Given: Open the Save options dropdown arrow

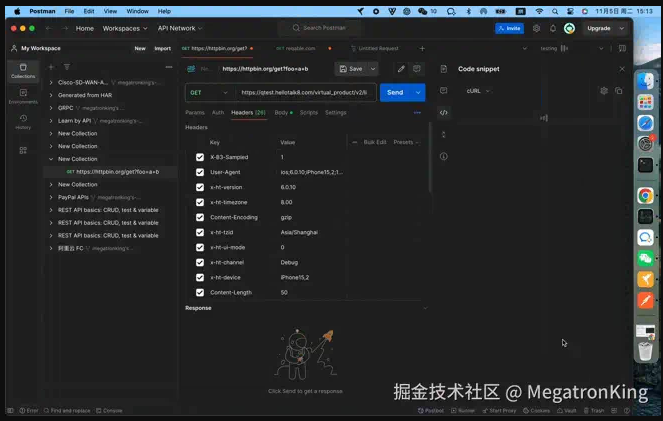Looking at the screenshot, I should pyautogui.click(x=373, y=68).
